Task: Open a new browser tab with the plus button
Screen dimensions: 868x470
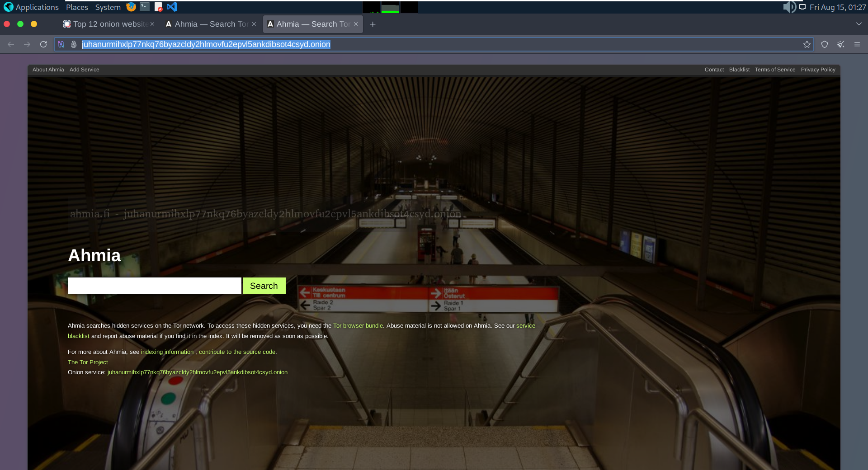Action: click(373, 24)
